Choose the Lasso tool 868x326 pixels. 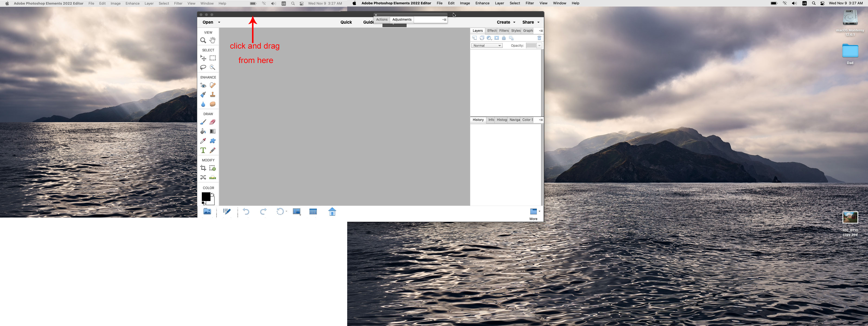coord(203,67)
